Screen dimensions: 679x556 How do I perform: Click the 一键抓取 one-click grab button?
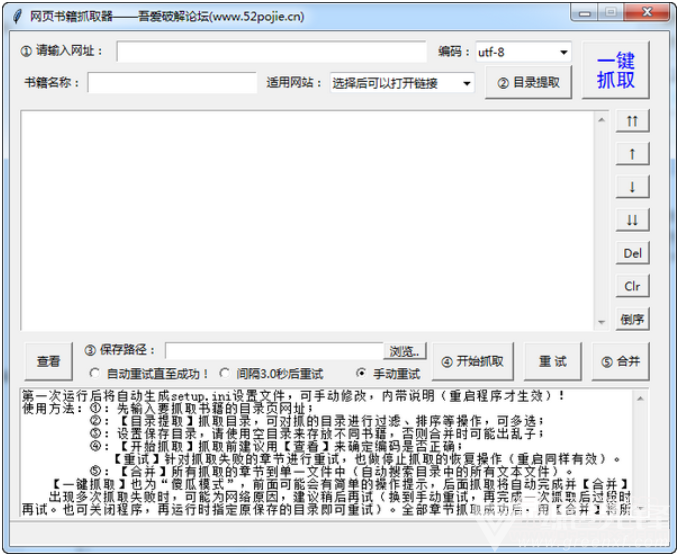[x=615, y=70]
